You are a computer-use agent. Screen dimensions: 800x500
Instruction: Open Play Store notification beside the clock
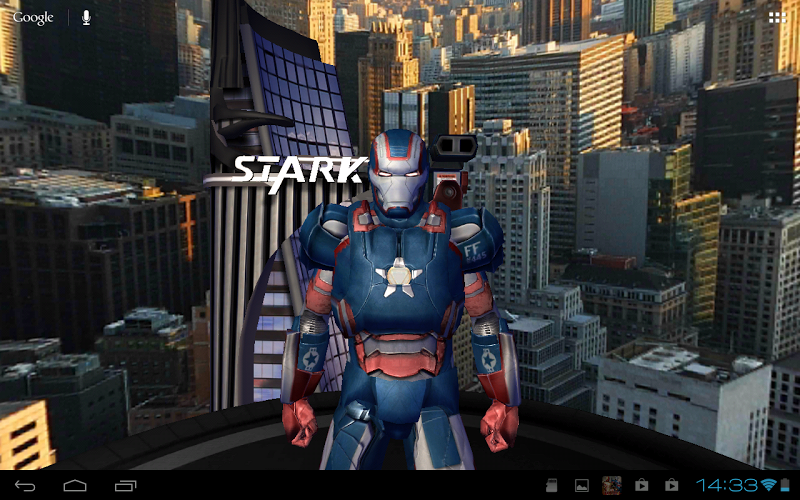point(671,485)
